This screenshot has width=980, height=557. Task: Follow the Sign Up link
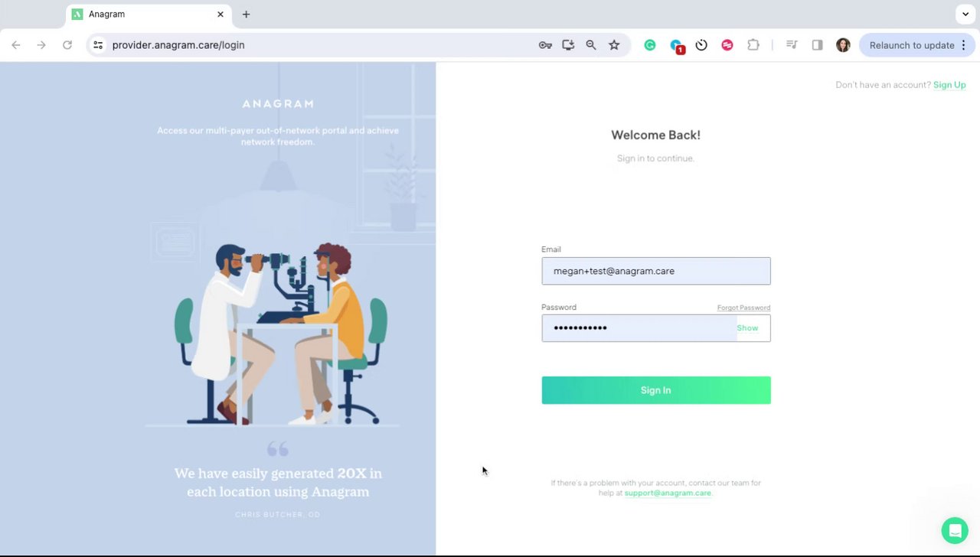[949, 85]
